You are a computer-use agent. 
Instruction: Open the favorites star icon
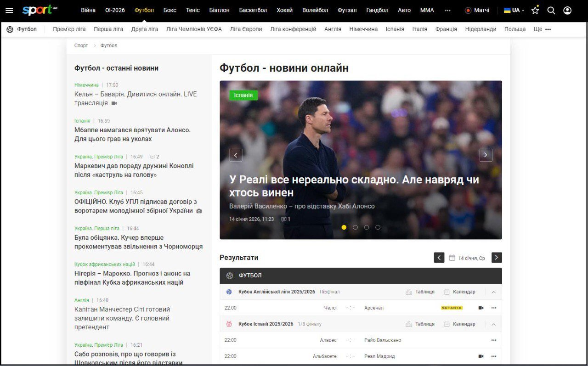coord(535,10)
